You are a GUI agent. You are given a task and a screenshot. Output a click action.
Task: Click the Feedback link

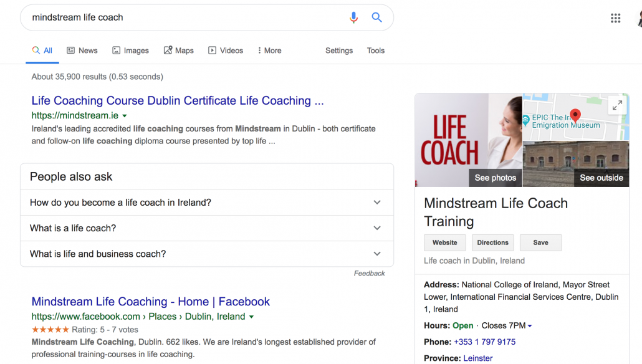370,273
